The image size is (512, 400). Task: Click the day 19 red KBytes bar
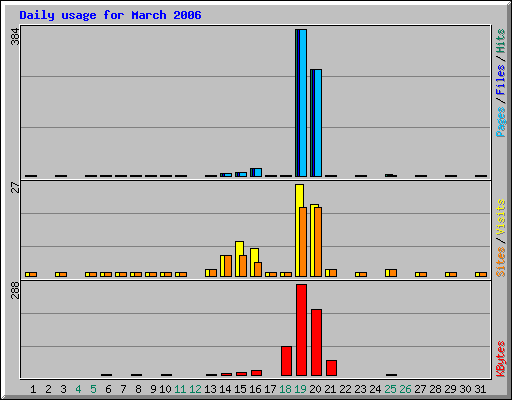(x=301, y=330)
